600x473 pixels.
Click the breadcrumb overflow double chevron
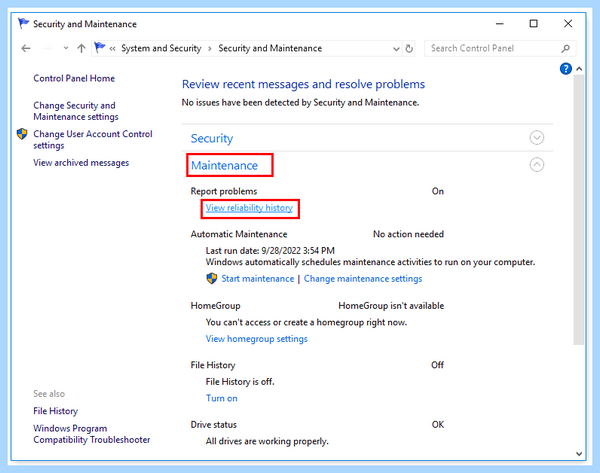point(112,49)
